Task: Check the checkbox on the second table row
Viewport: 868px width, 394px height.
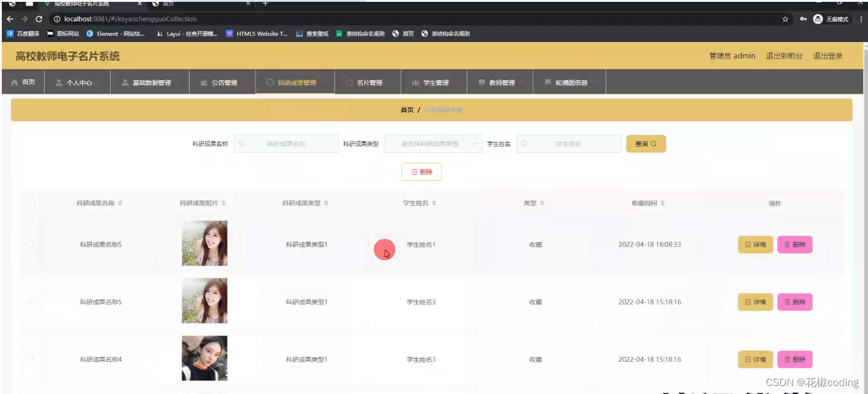Action: 32,301
